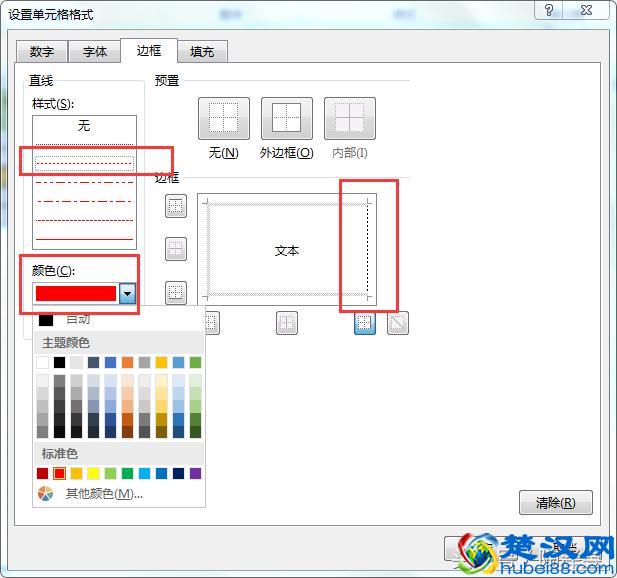Pick the blue standard color

click(161, 473)
